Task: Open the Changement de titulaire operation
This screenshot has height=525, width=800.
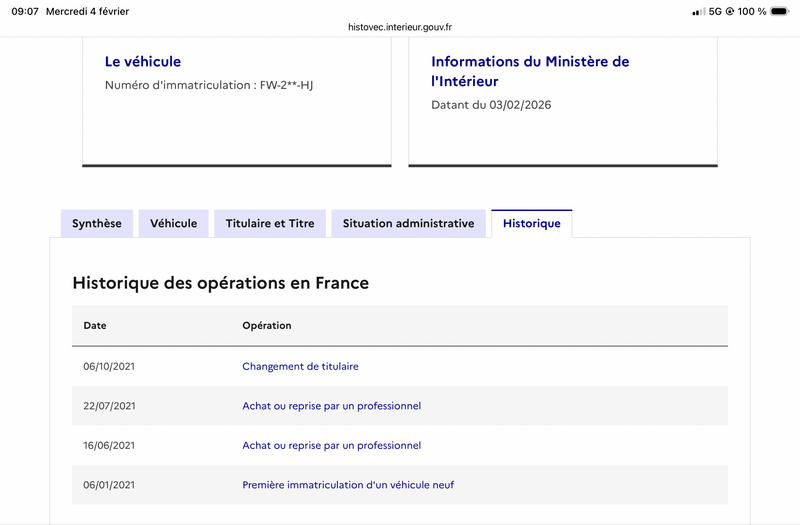Action: (x=300, y=367)
